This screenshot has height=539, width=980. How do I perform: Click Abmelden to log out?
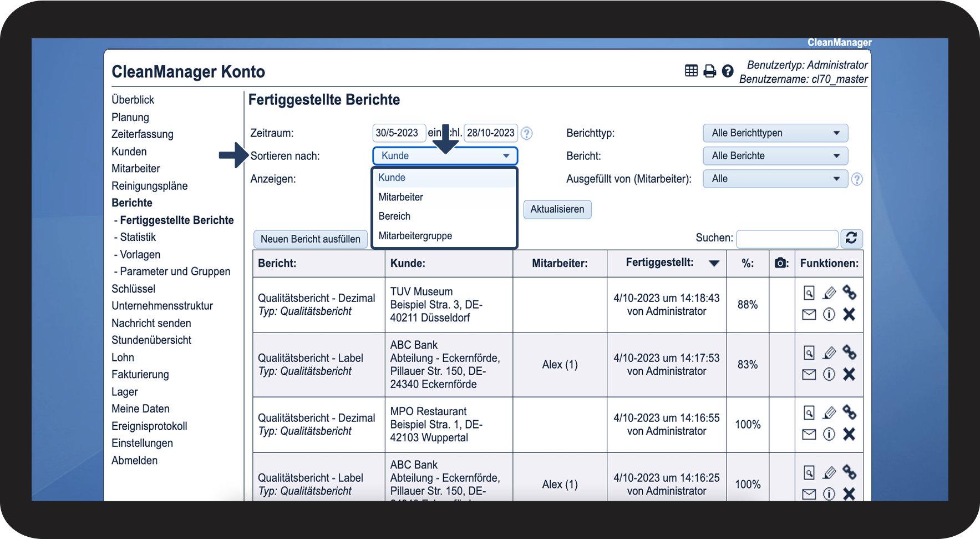click(x=135, y=461)
